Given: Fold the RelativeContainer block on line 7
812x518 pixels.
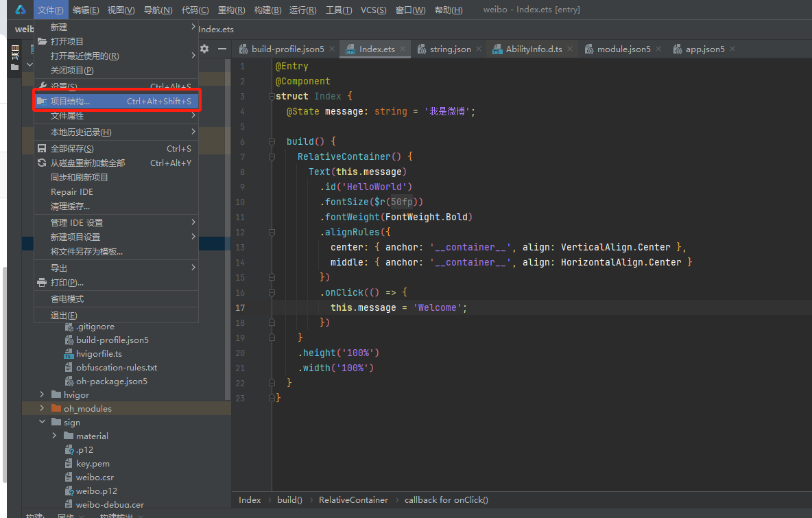Looking at the screenshot, I should tap(272, 156).
